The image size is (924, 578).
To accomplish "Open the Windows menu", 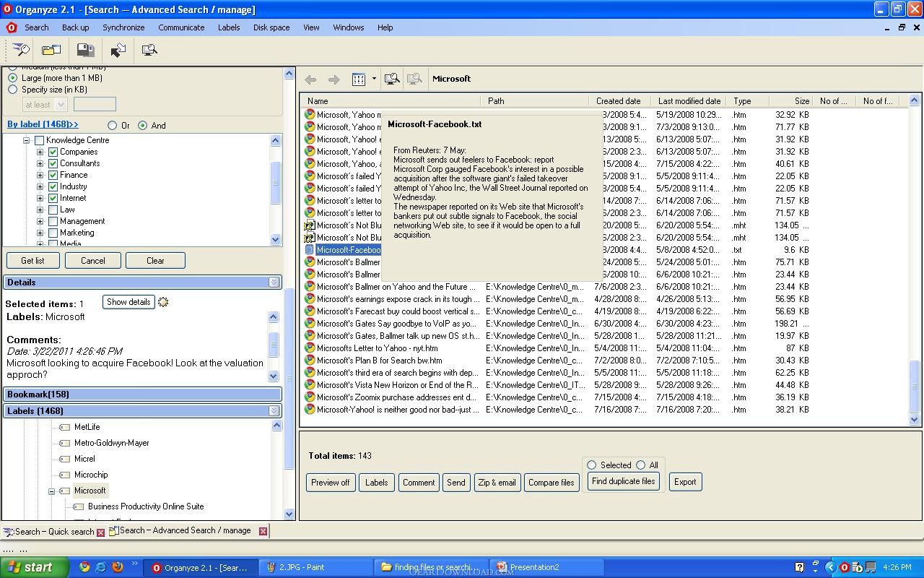I will pos(349,27).
